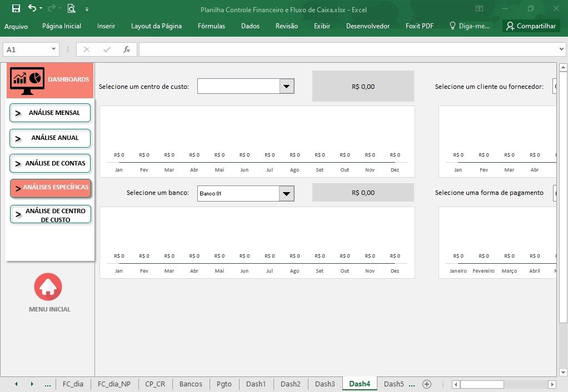
Task: Click Ribbon Display Options icon
Action: click(x=479, y=8)
